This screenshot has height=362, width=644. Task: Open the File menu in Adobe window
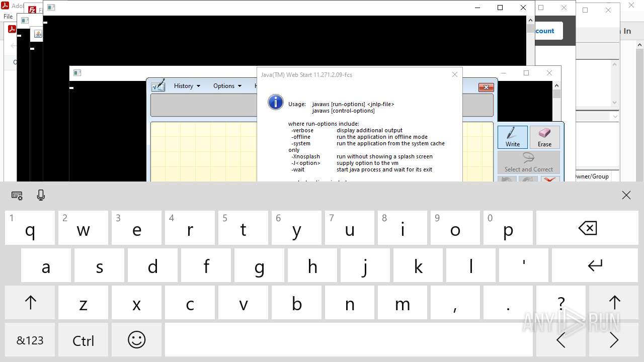(8, 17)
